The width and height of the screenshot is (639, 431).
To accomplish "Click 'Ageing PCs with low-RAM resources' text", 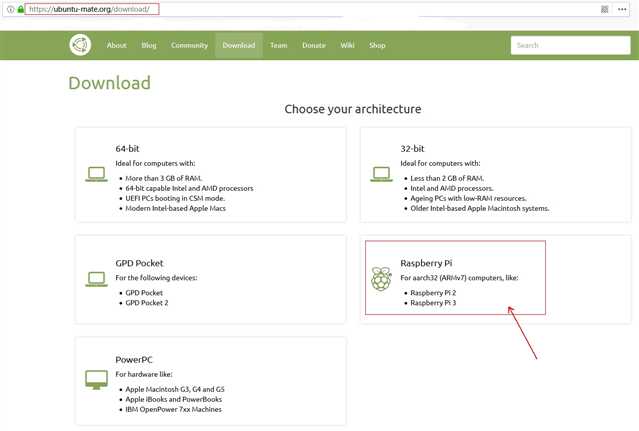I will click(x=468, y=198).
